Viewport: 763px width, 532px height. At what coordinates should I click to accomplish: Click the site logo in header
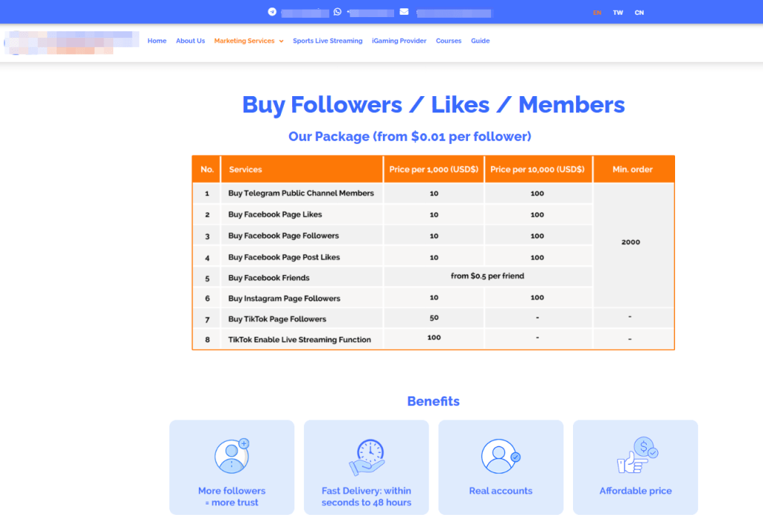pyautogui.click(x=72, y=42)
